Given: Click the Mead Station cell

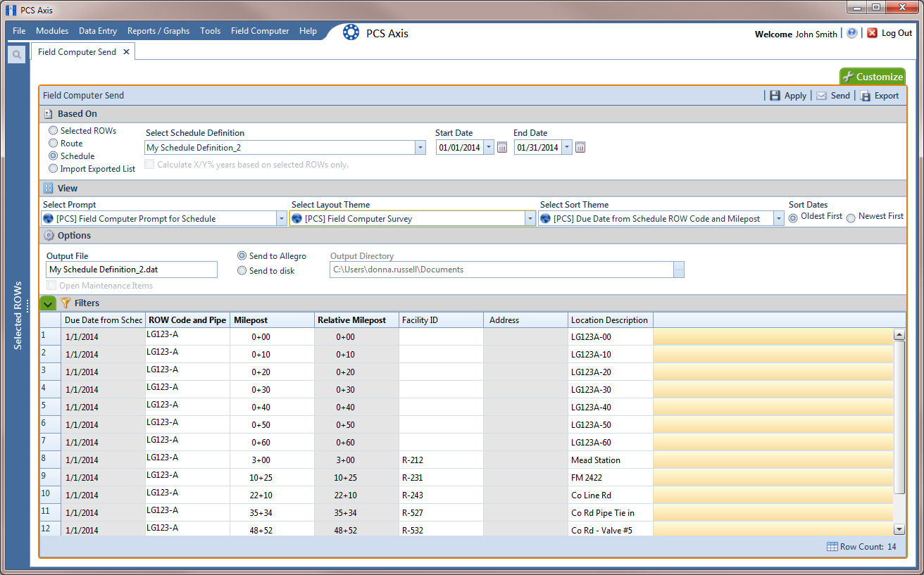Looking at the screenshot, I should [x=610, y=460].
